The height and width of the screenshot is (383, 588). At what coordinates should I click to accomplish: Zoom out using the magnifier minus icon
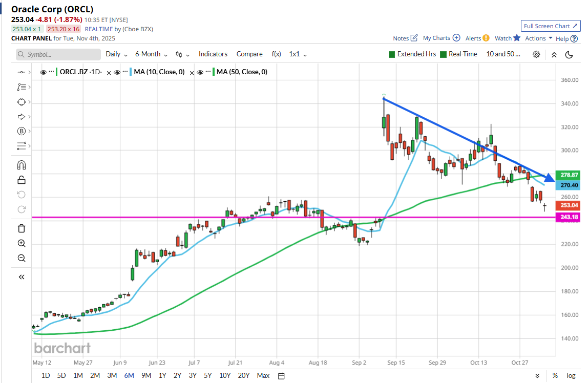click(x=22, y=258)
